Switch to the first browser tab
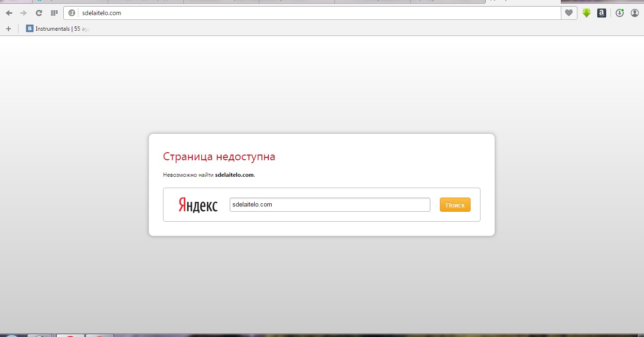Viewport: 644px width, 337px height. tap(70, 1)
